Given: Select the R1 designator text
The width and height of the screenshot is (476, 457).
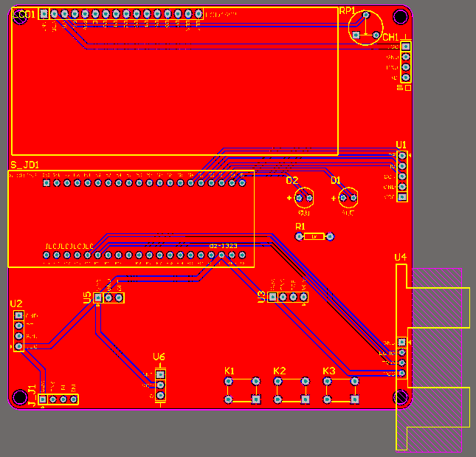Looking at the screenshot, I should 300,226.
